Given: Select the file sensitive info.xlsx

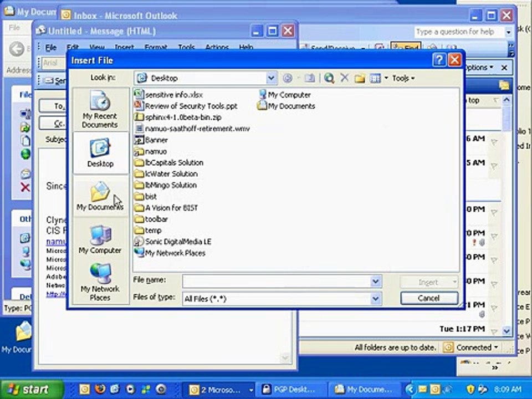Looking at the screenshot, I should coord(168,95).
